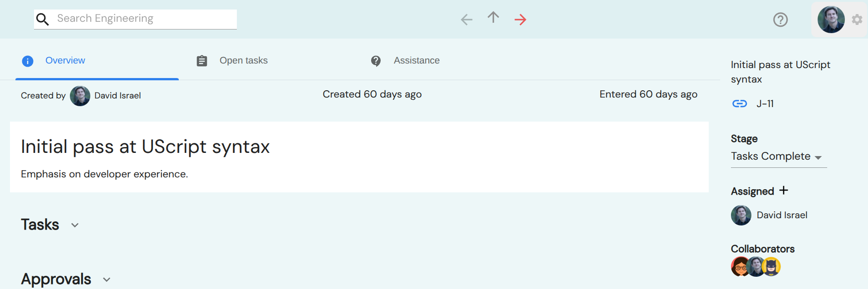Expand the Approvals section chevron
Image resolution: width=868 pixels, height=289 pixels.
point(107,279)
